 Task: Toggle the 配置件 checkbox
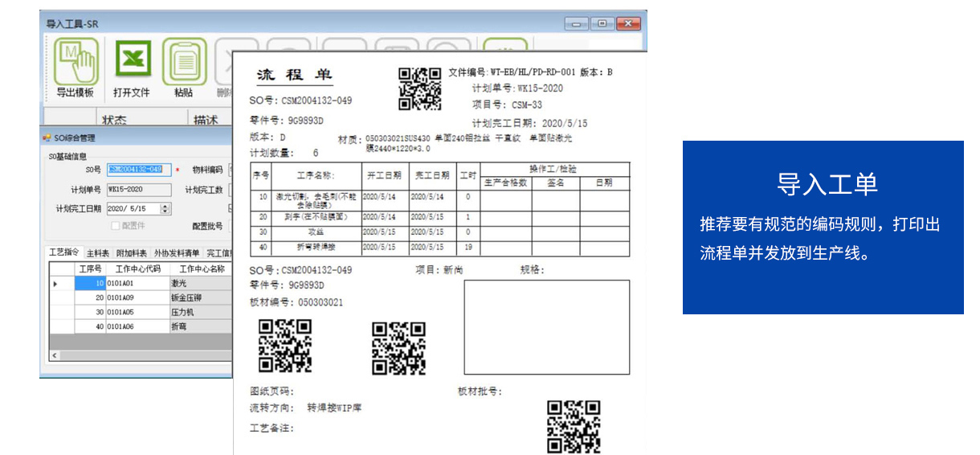pos(115,226)
